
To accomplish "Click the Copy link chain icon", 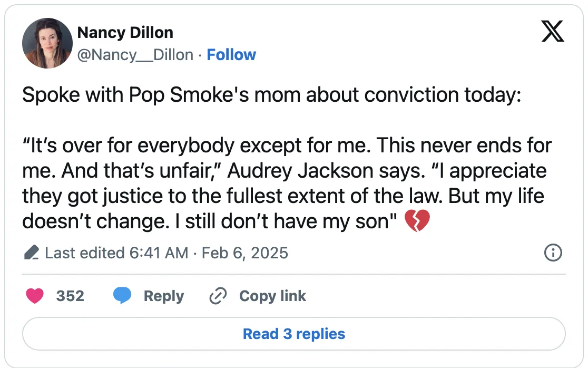I will [218, 296].
